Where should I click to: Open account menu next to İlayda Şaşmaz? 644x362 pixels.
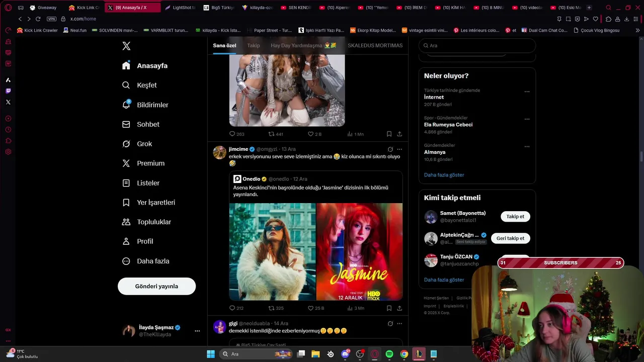197,331
